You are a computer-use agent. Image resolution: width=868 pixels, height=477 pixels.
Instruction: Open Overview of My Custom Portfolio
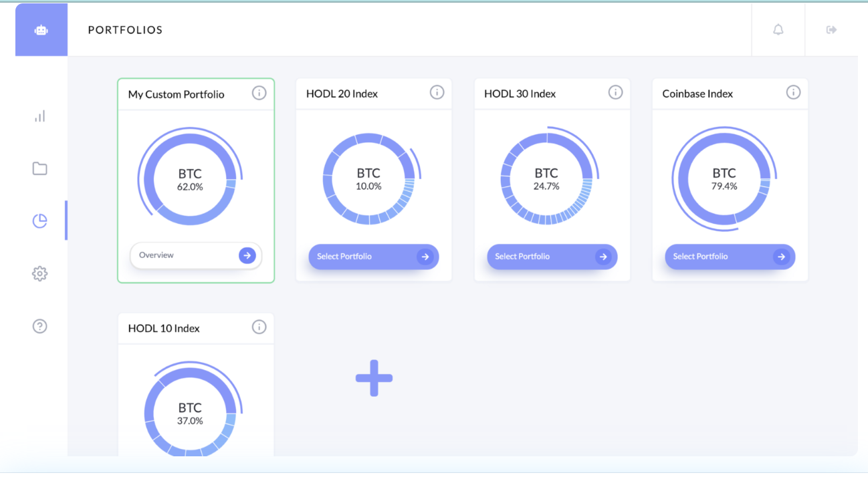(x=196, y=255)
